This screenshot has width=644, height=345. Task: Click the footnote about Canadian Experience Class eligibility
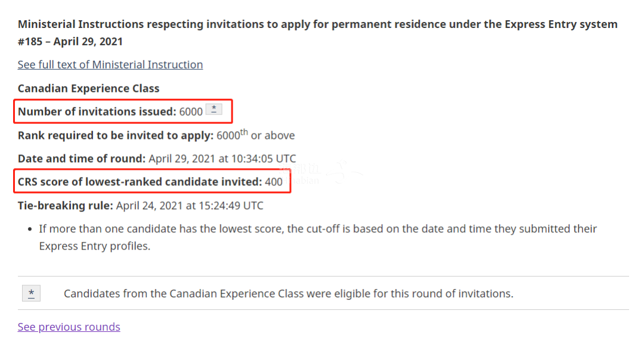[289, 294]
